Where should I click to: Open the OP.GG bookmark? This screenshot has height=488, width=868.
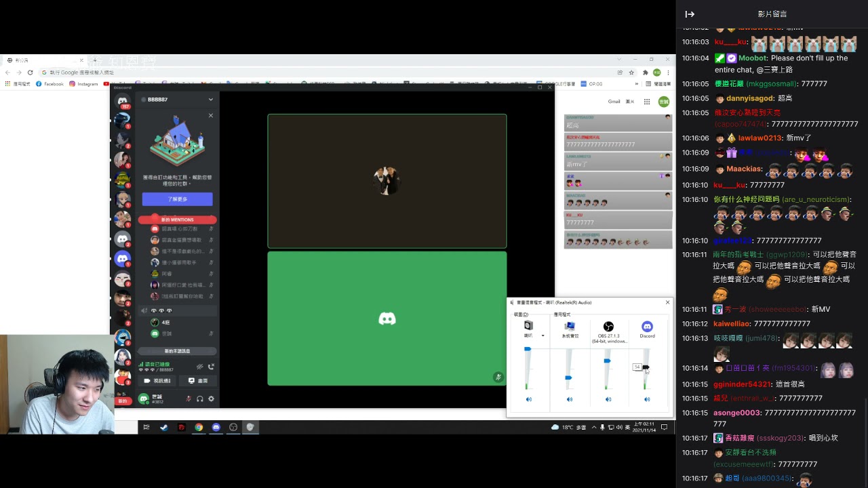pos(592,84)
